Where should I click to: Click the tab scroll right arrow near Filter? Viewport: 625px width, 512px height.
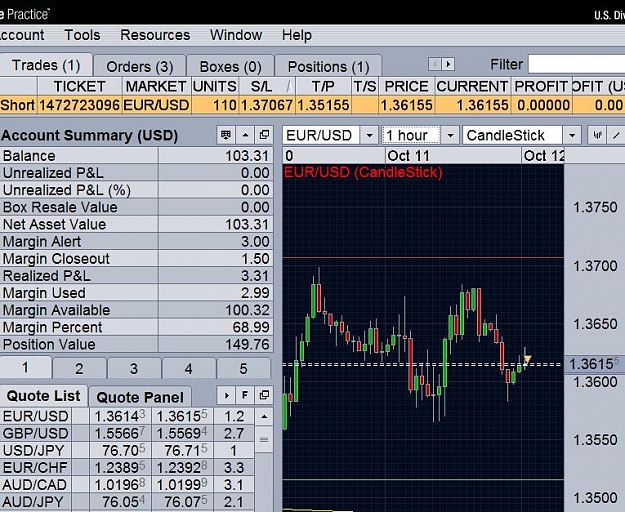coord(448,64)
